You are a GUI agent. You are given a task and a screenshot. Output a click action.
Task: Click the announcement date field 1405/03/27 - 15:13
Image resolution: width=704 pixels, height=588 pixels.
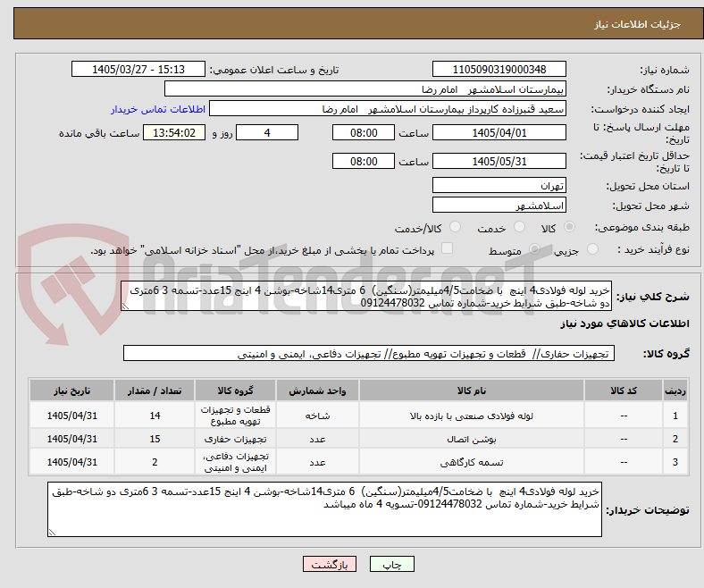tap(138, 69)
